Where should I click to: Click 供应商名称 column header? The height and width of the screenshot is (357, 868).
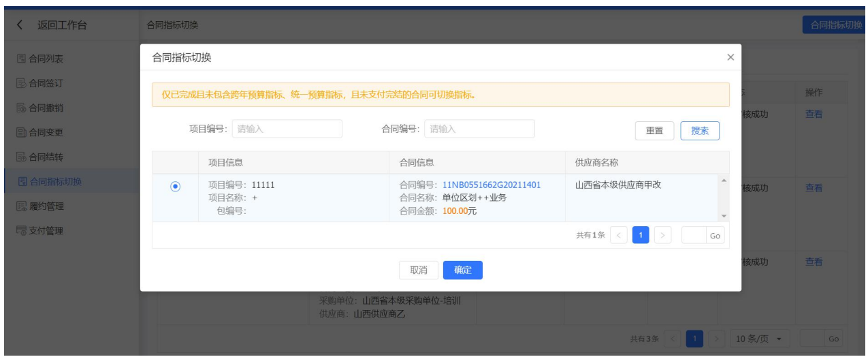point(597,163)
